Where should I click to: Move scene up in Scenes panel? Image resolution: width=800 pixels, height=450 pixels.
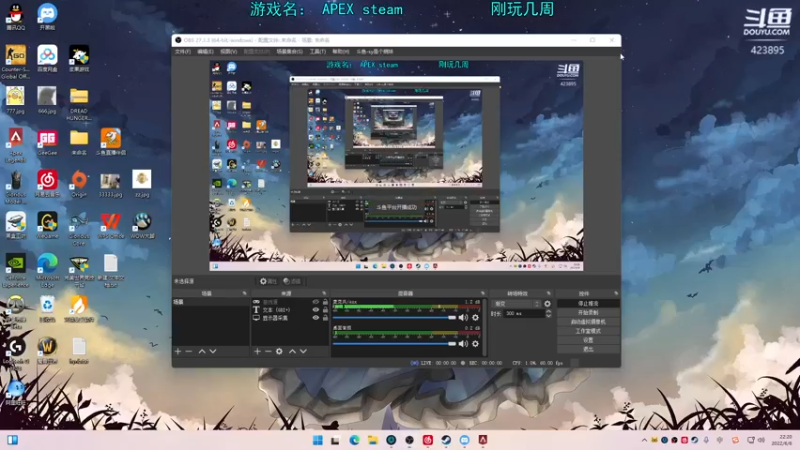[x=202, y=351]
